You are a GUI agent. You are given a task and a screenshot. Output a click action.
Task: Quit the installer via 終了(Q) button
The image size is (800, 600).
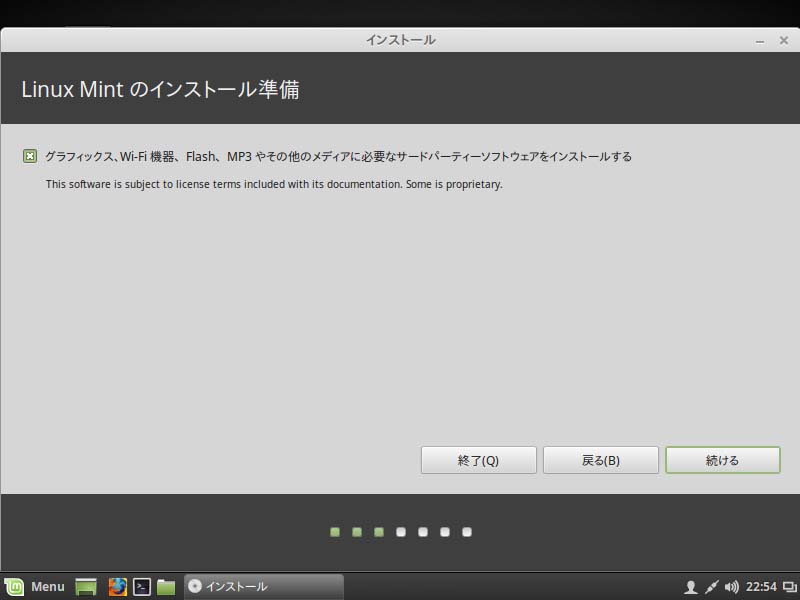click(478, 460)
